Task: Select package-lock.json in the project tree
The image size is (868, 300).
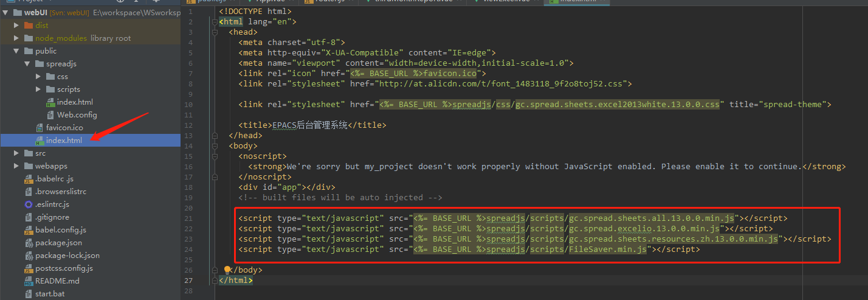Action: coord(67,256)
